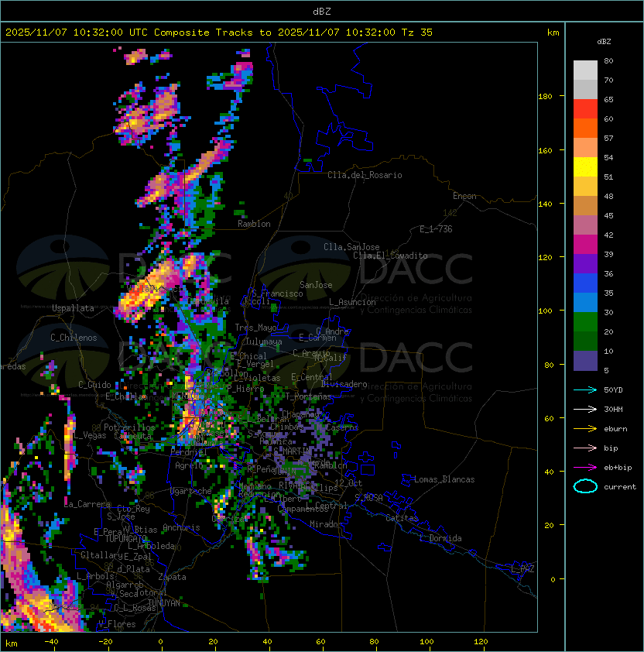Pick the magenta legend color swatch

tap(585, 245)
